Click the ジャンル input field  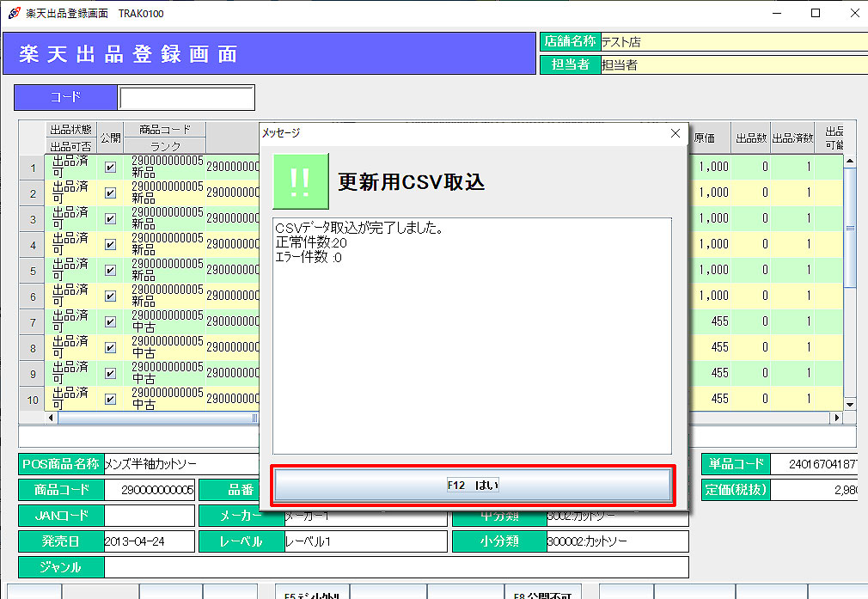tap(396, 567)
